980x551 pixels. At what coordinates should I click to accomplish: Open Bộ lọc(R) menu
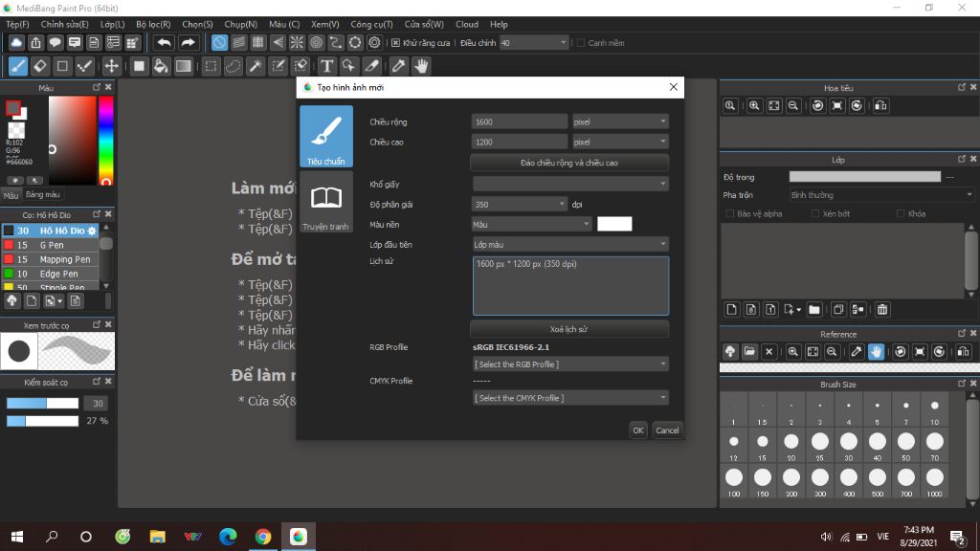tap(153, 24)
